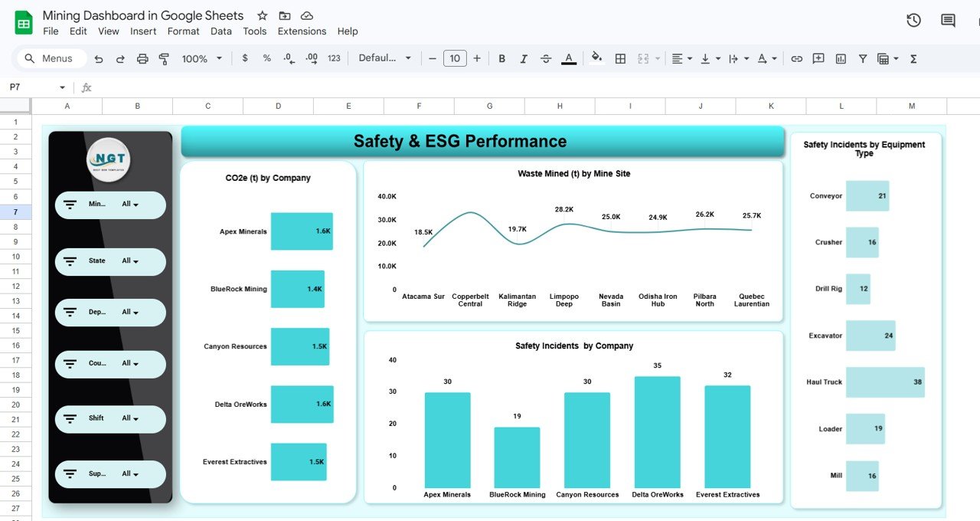Decrease decimal places using the toolbar icon

coord(287,58)
